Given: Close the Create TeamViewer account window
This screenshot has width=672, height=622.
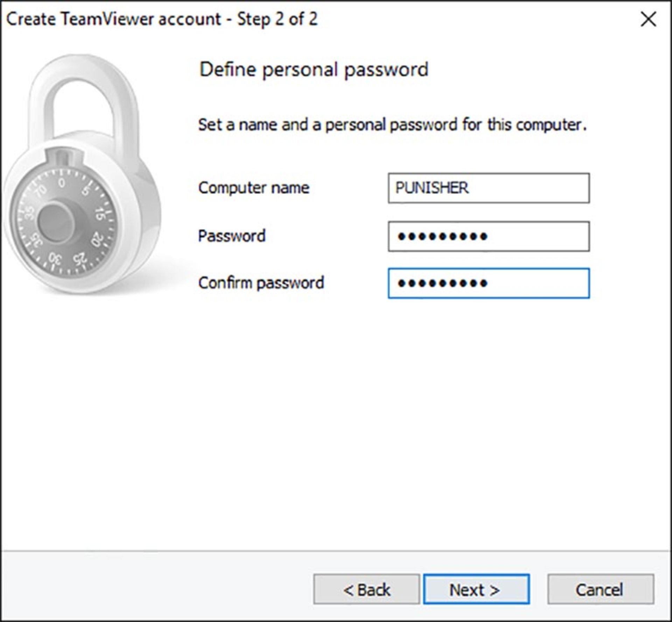Looking at the screenshot, I should pos(648,19).
